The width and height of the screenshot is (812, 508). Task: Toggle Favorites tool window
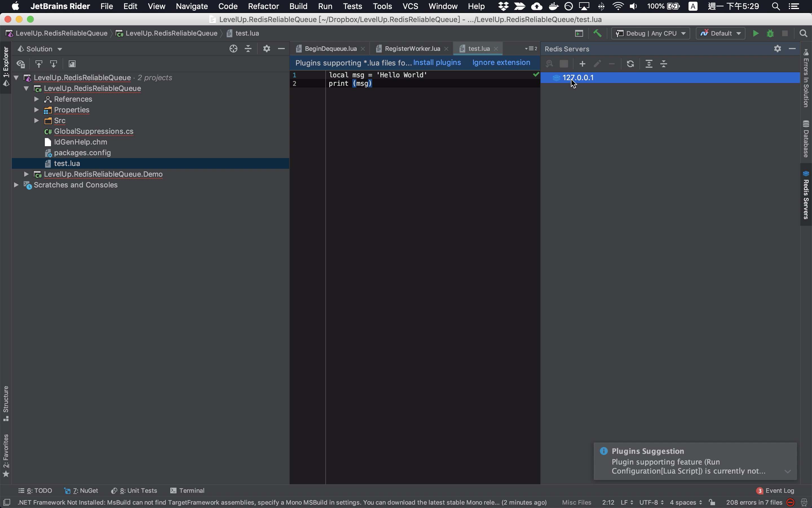6,455
